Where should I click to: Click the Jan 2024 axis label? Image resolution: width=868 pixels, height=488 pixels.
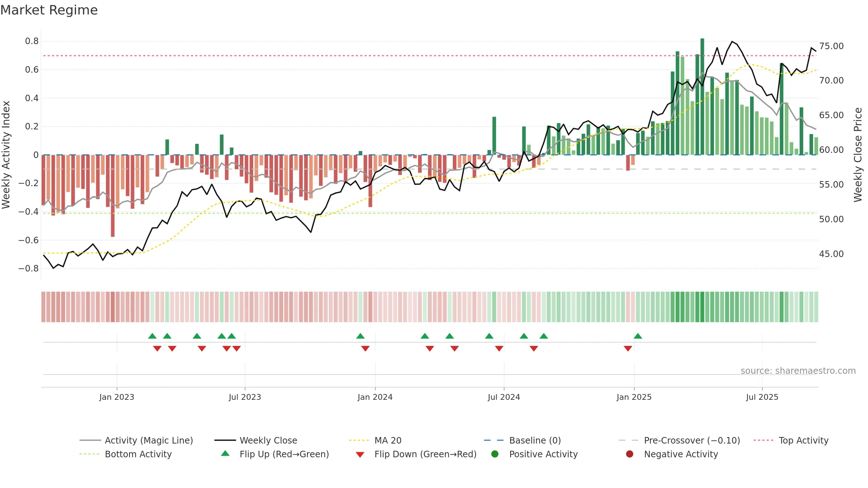pyautogui.click(x=375, y=397)
